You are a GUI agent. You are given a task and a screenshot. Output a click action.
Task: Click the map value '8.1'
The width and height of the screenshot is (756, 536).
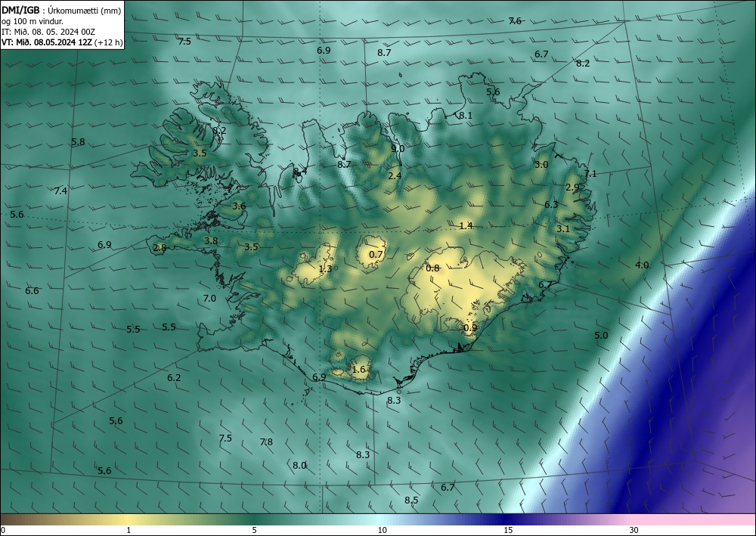465,116
